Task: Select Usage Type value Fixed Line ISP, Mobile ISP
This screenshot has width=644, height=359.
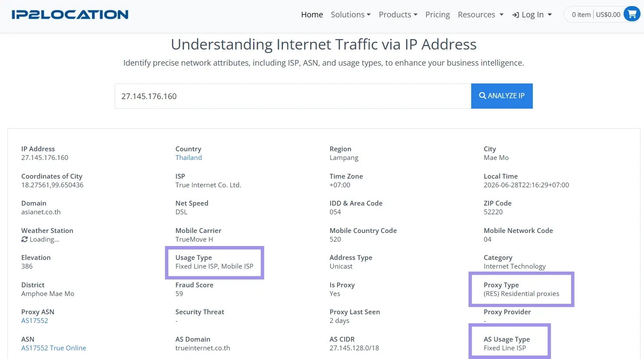Action: pyautogui.click(x=214, y=266)
